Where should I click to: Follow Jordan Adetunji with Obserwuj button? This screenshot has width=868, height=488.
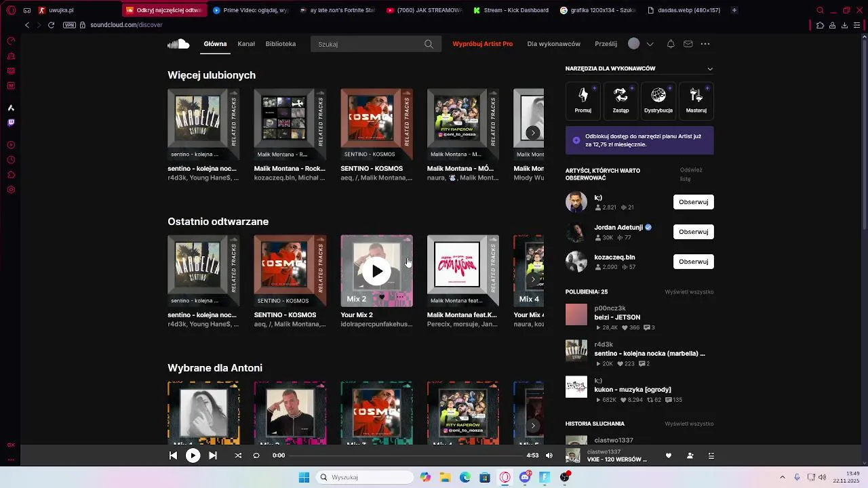tap(693, 232)
